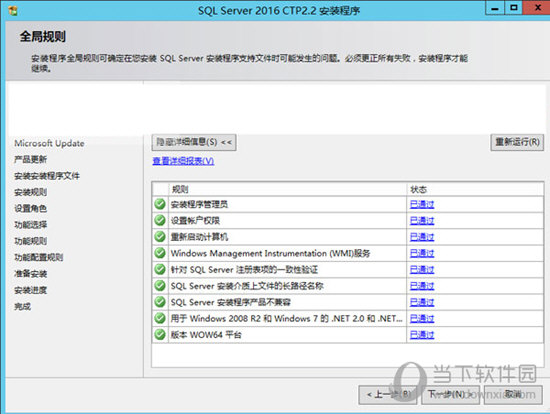Select 完成 step in sidebar
Viewport: 550px width, 414px height.
pos(22,306)
